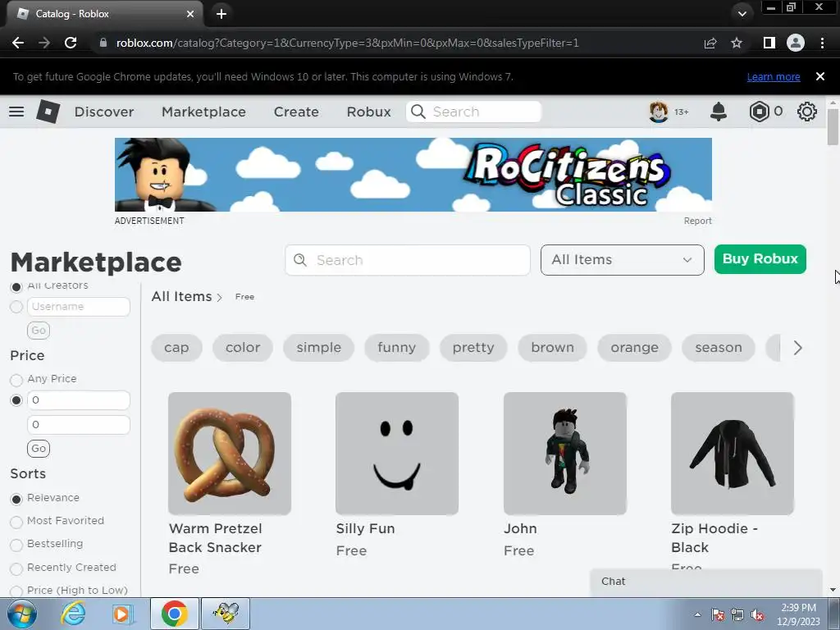The width and height of the screenshot is (840, 630).
Task: Open the tab search dropdown arrow
Action: 742,14
